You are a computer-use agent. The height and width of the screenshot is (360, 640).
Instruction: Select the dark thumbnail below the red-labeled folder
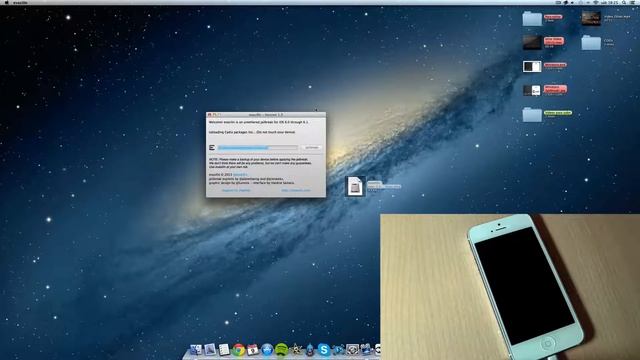click(x=532, y=42)
